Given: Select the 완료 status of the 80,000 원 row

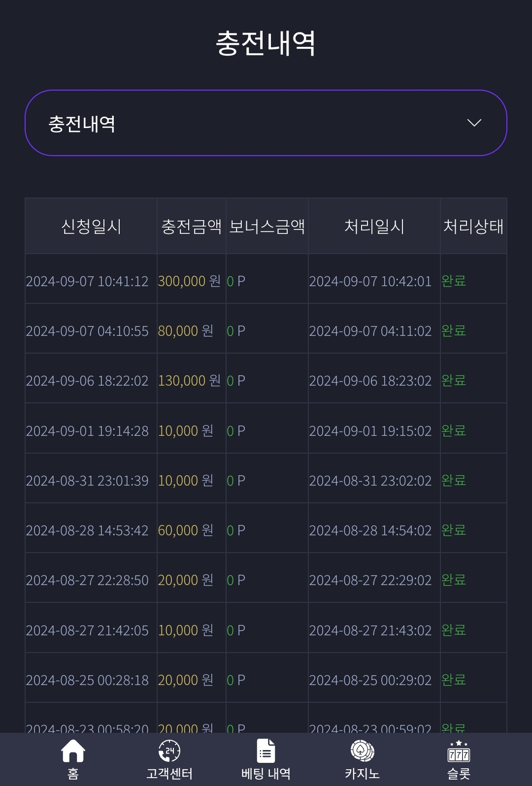Looking at the screenshot, I should click(454, 330).
